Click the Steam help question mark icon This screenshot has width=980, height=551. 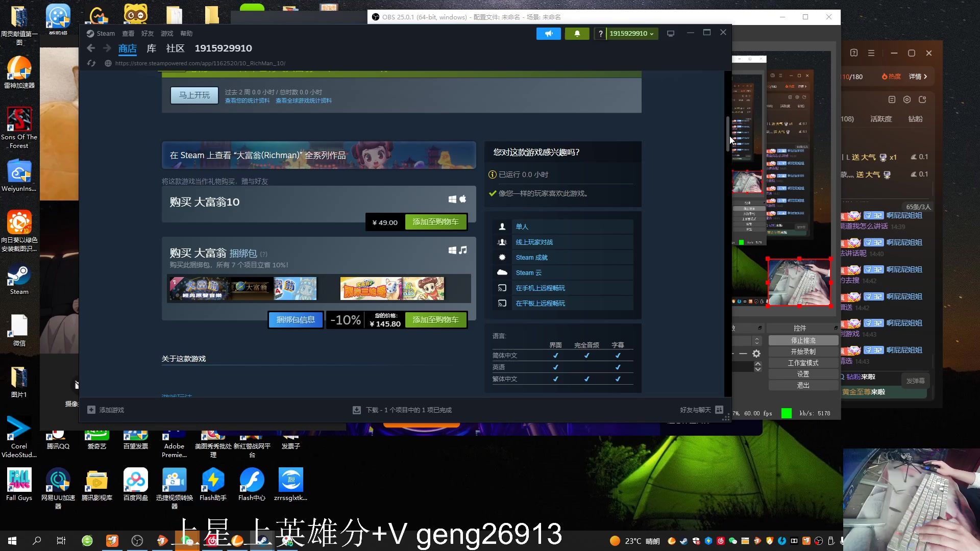[x=600, y=34]
